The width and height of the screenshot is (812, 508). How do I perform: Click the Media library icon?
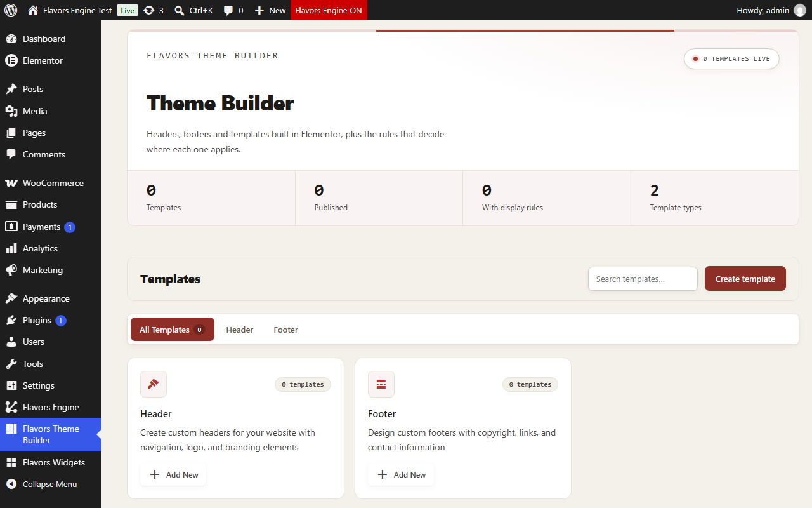11,111
